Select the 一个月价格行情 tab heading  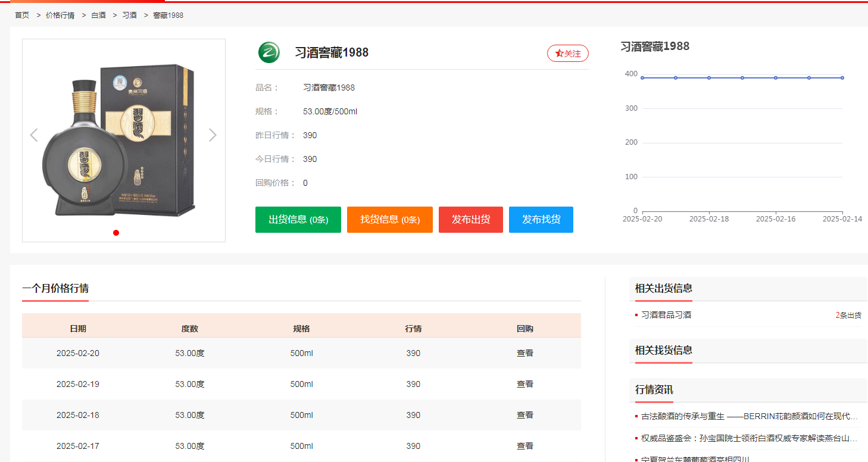pos(55,289)
